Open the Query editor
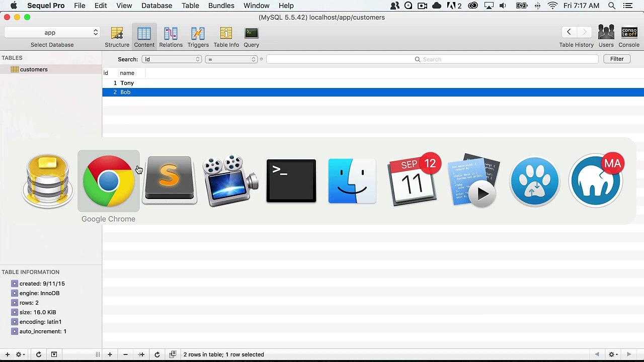This screenshot has height=362, width=644. click(x=252, y=37)
